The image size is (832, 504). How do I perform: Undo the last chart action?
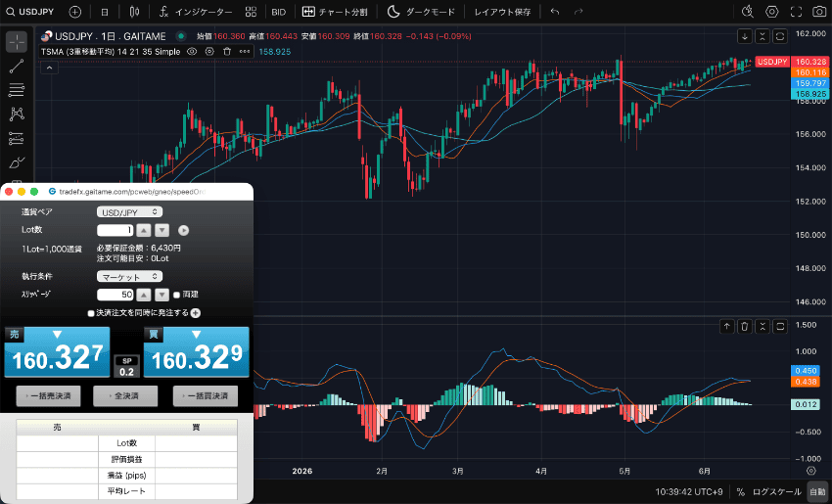pos(554,12)
